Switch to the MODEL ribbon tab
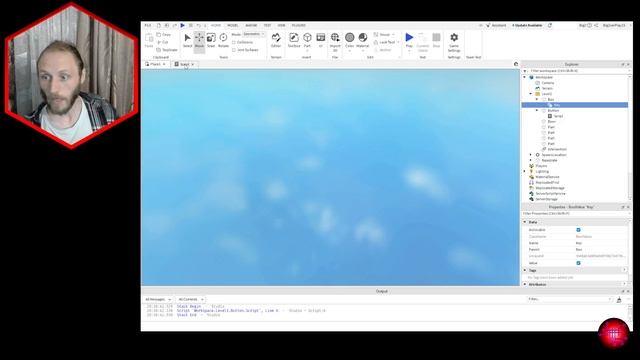Viewport: 640px width, 360px height. coord(233,25)
